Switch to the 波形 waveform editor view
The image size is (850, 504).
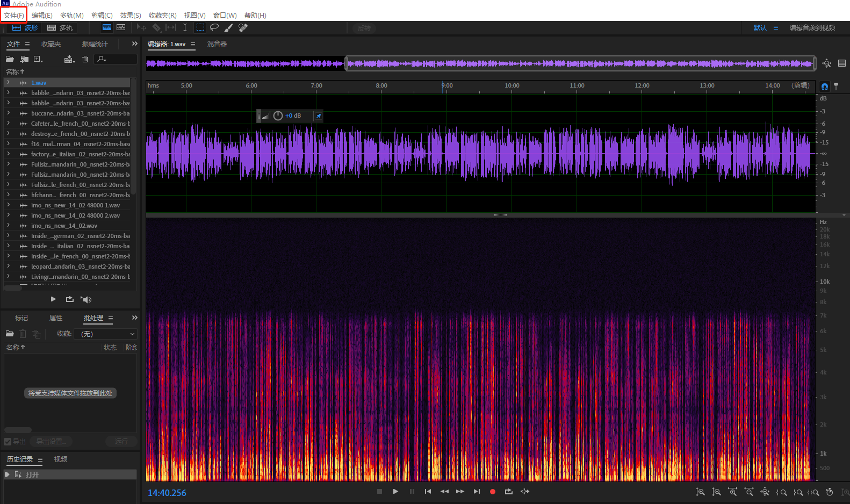click(25, 28)
